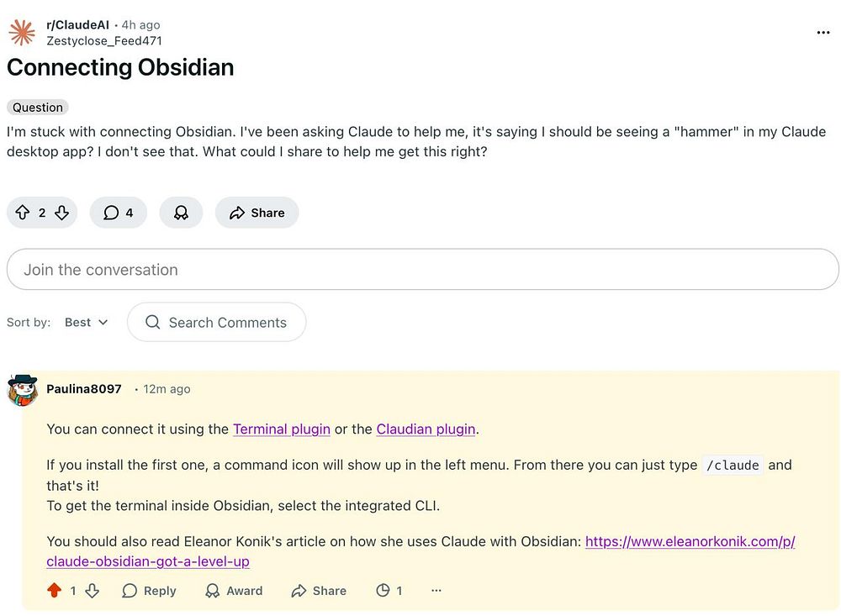Click Paulina8097's snoo avatar
The height and width of the screenshot is (616, 841).
tap(23, 390)
